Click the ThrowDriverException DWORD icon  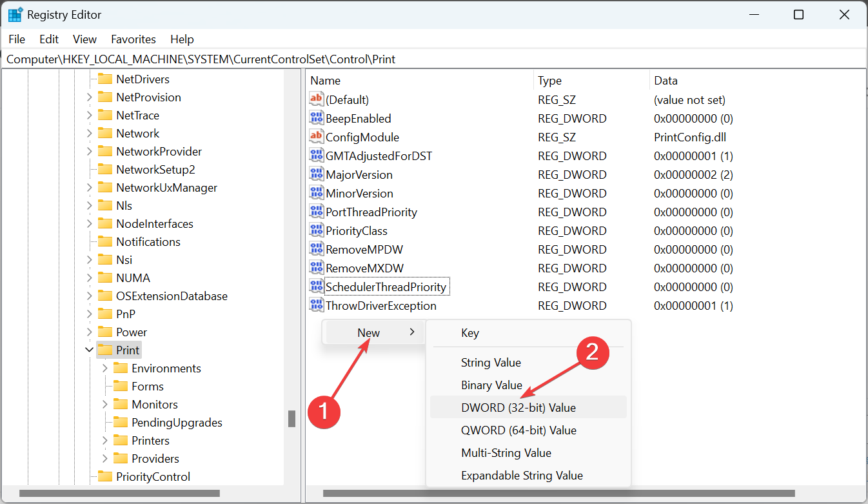[317, 305]
